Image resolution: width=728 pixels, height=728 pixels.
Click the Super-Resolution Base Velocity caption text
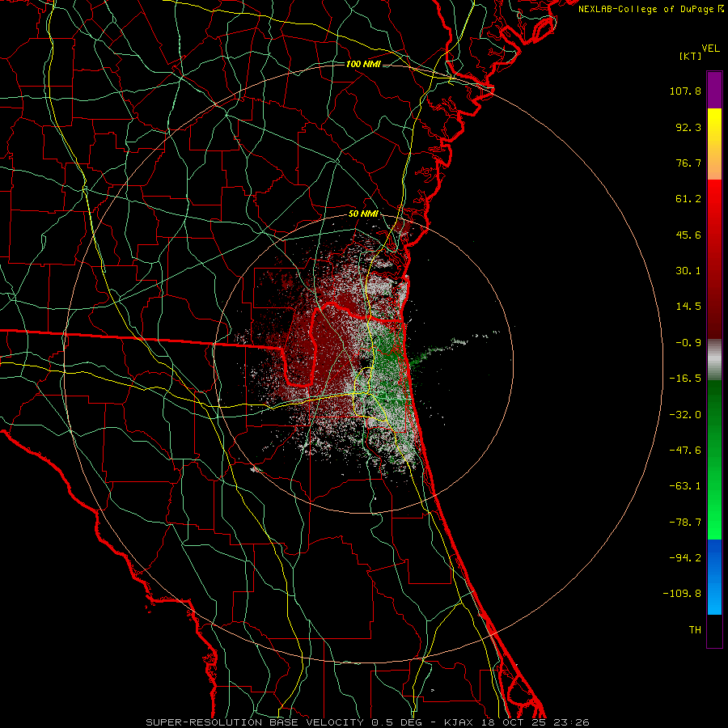(367, 722)
